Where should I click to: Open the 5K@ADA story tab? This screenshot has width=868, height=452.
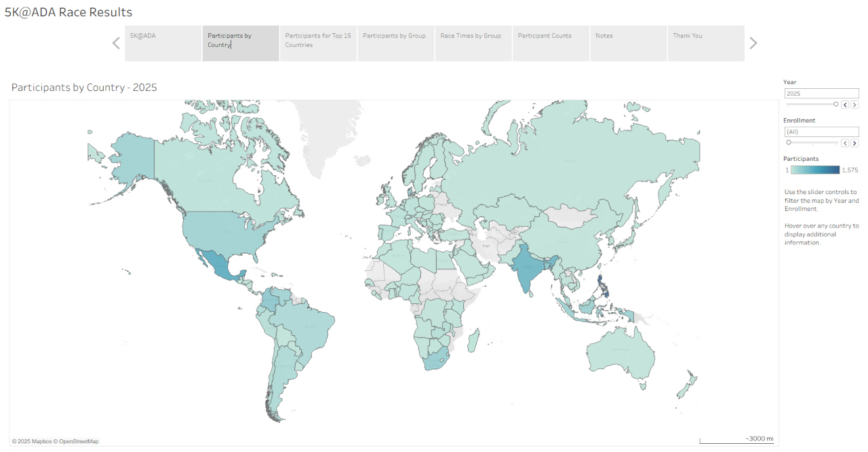tap(163, 43)
